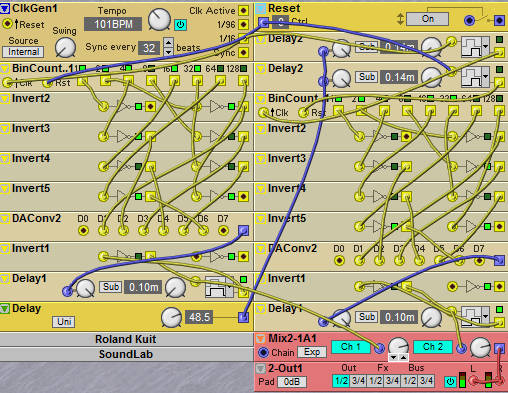Screen dimensions: 508x393
Task: Adjust the Tempo knob next to 101BPM
Action: pyautogui.click(x=159, y=19)
